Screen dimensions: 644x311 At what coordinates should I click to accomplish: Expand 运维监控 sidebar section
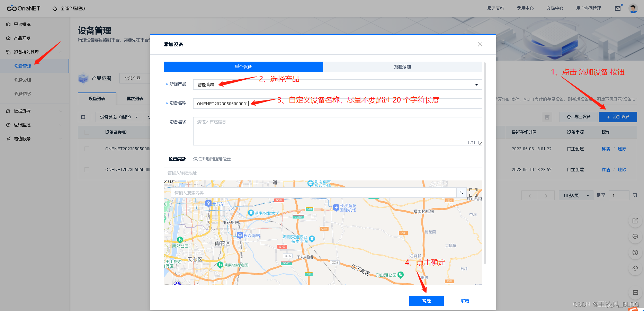pos(35,125)
